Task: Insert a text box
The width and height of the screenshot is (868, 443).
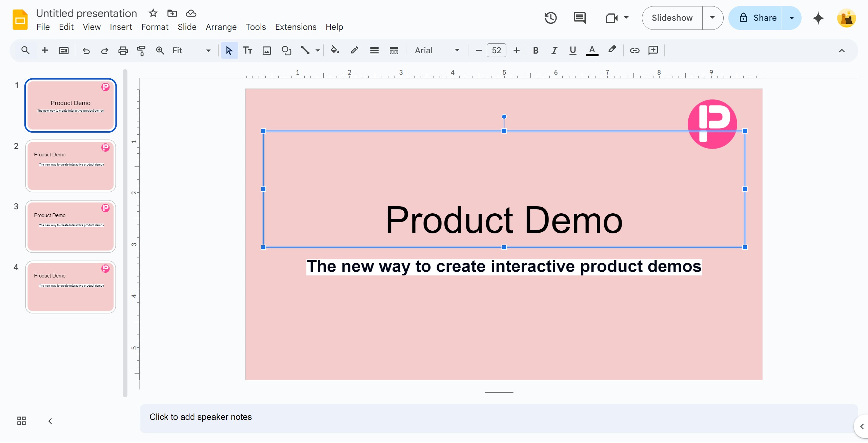Action: pos(248,51)
